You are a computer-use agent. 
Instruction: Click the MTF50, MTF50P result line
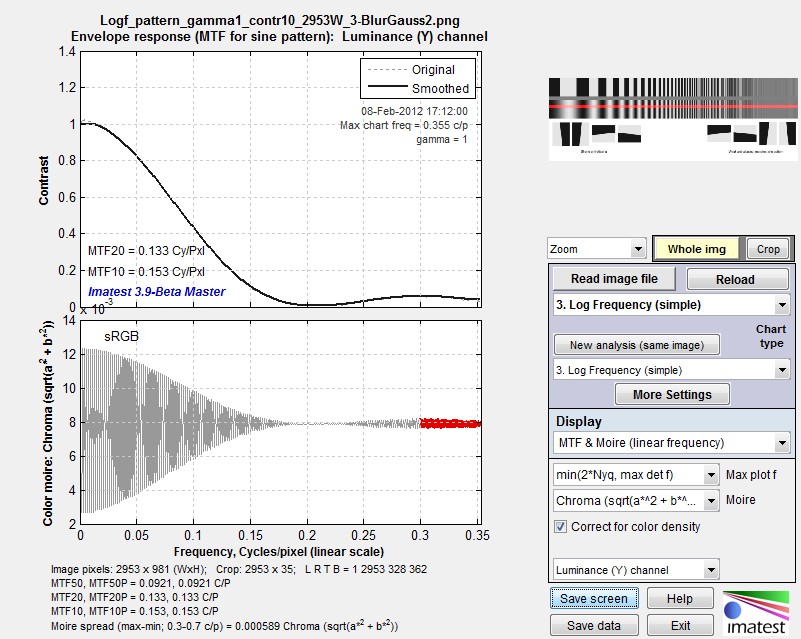click(140, 583)
